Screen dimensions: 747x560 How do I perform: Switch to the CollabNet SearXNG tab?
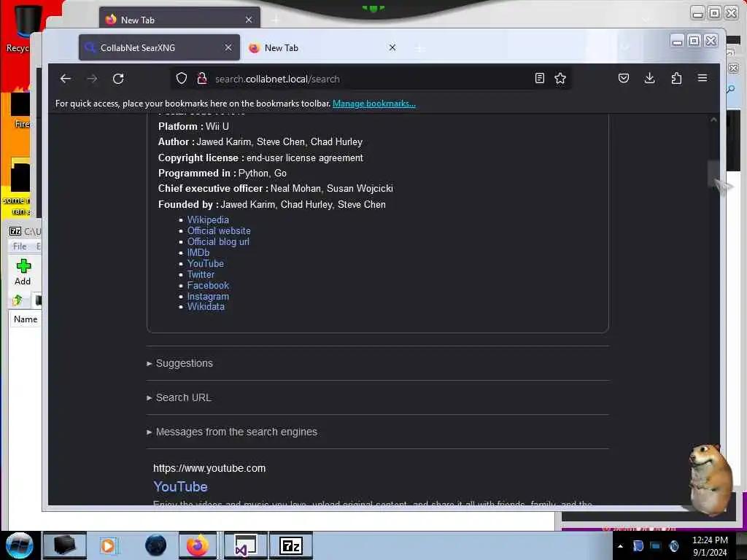click(x=159, y=47)
